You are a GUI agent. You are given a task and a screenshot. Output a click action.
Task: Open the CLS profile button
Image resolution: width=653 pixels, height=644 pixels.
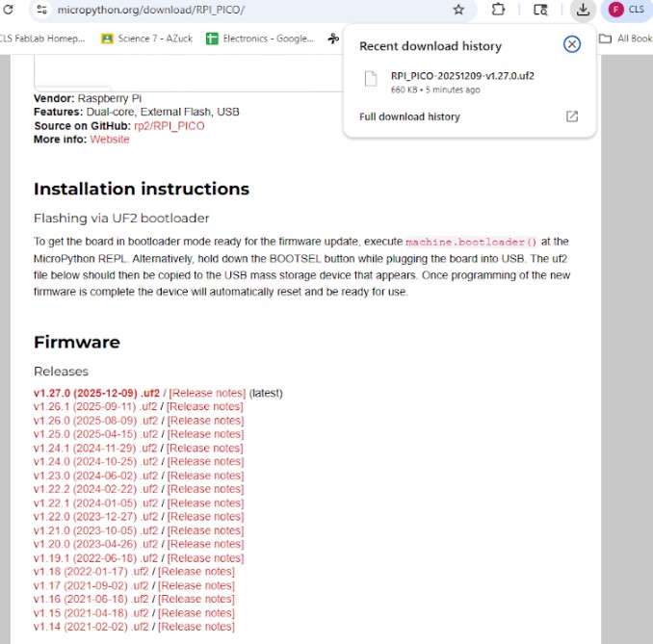pos(626,10)
